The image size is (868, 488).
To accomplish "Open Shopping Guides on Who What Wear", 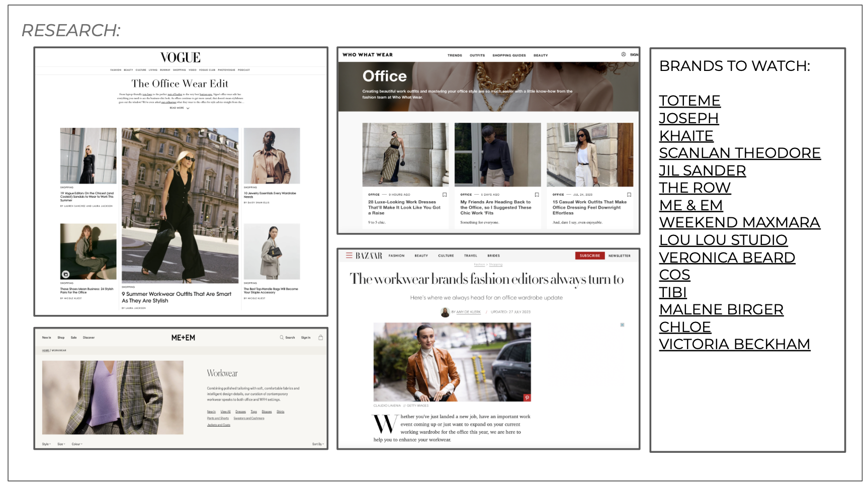I will (x=509, y=55).
